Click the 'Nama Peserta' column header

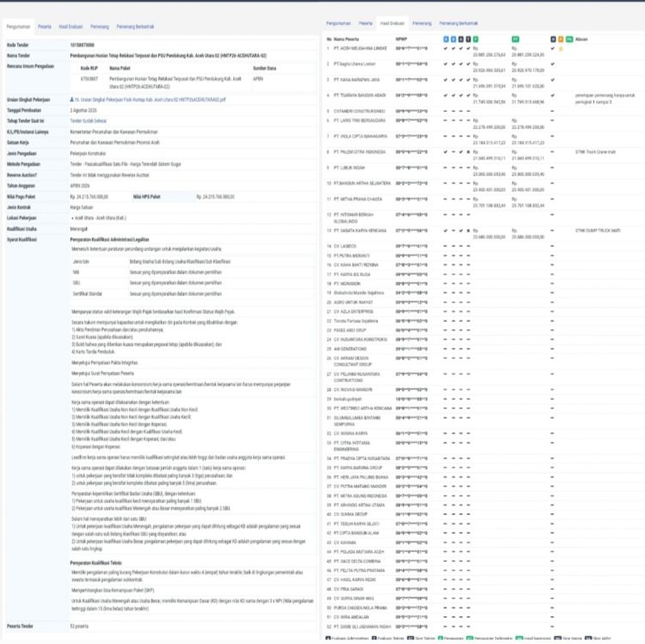347,40
